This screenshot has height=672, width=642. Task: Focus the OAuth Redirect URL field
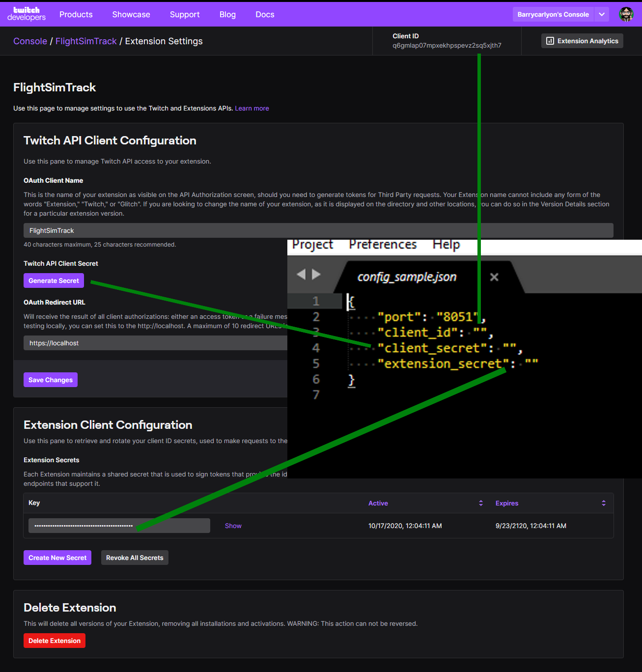tap(155, 343)
